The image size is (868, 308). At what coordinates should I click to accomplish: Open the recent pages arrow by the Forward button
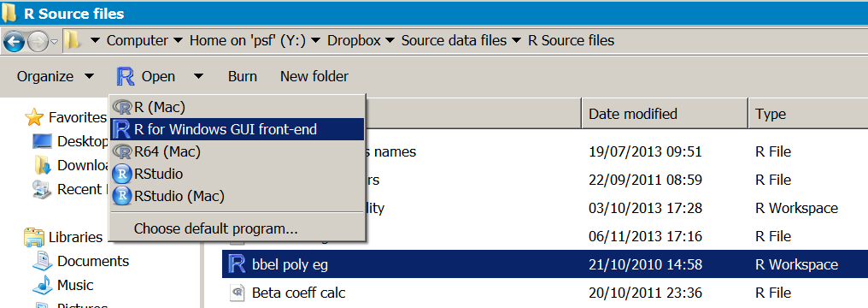pos(55,42)
